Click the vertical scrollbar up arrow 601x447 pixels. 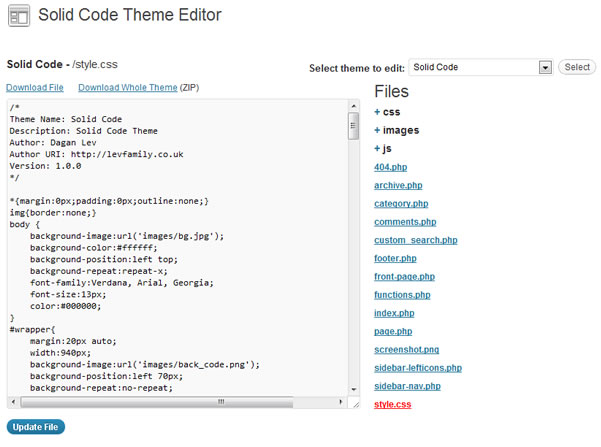click(353, 105)
